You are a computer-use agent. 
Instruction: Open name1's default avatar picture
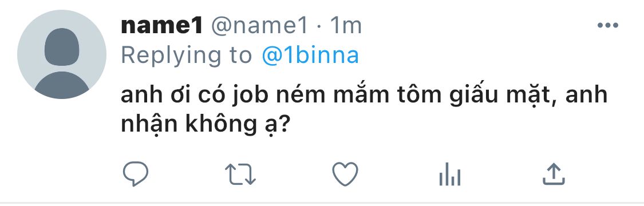62,54
